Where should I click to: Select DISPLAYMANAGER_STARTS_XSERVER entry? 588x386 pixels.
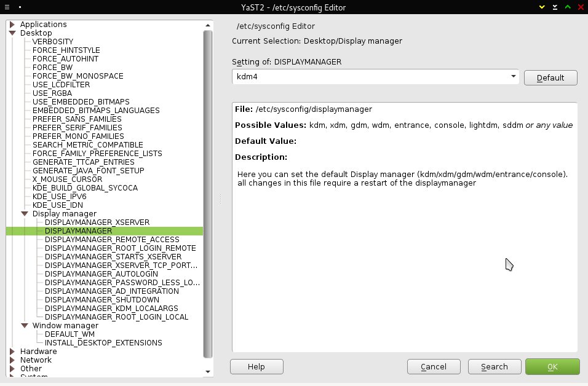(x=113, y=257)
